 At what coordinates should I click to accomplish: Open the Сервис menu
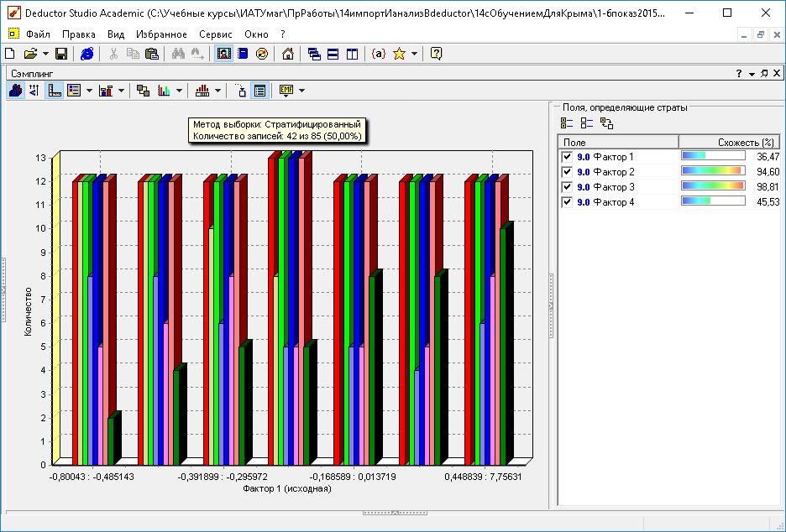pos(216,34)
